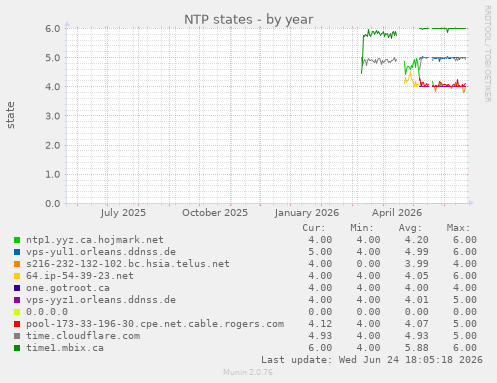Screen dimensions: 497x383
Task: Click the Max: column header
Action: click(x=458, y=228)
